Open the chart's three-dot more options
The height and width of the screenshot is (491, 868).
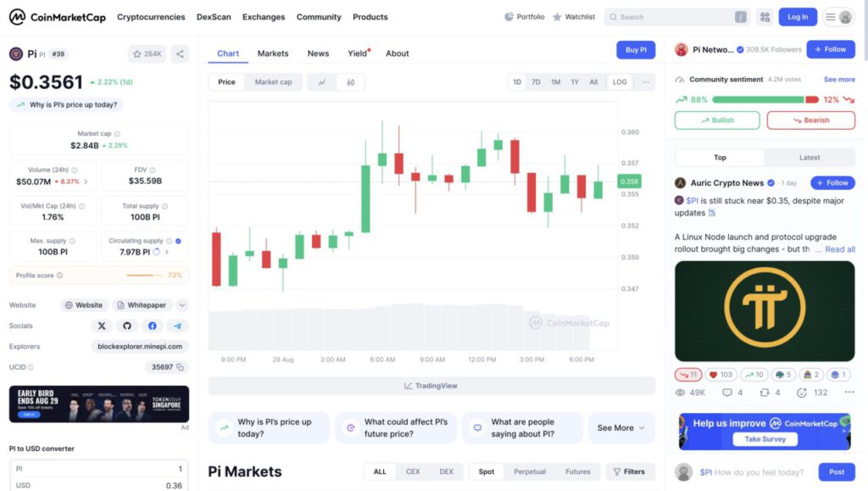click(646, 82)
